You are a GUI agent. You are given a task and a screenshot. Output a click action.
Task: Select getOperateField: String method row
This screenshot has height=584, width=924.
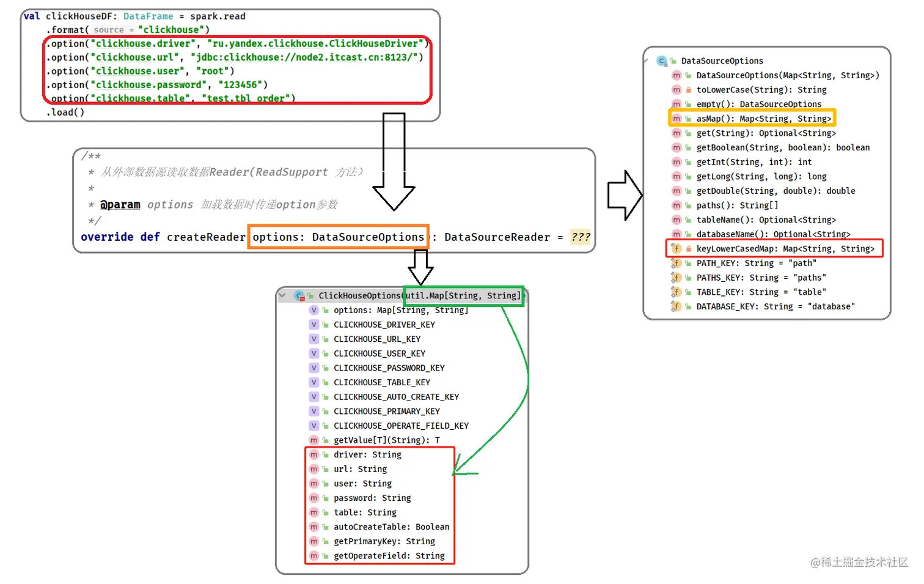coord(377,556)
